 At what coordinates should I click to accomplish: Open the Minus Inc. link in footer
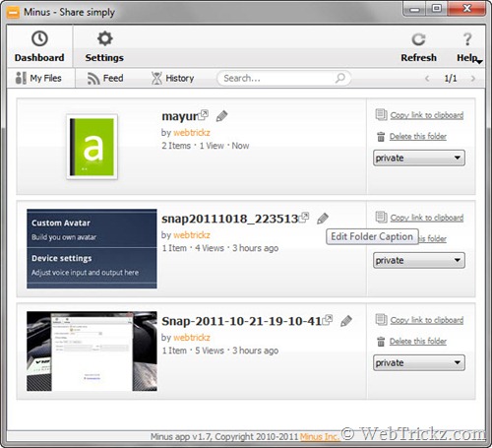tap(320, 437)
